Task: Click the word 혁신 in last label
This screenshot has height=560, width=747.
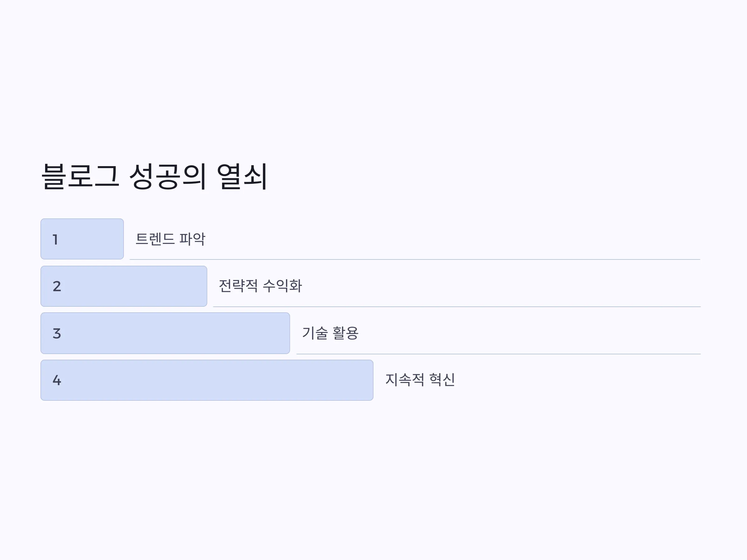Action: click(x=442, y=380)
